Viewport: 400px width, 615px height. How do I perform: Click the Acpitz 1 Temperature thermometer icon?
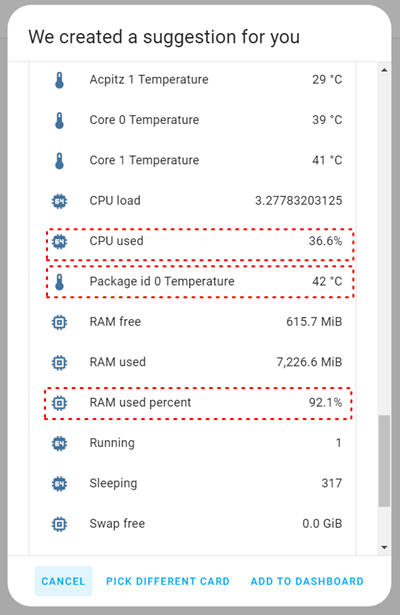(x=59, y=80)
